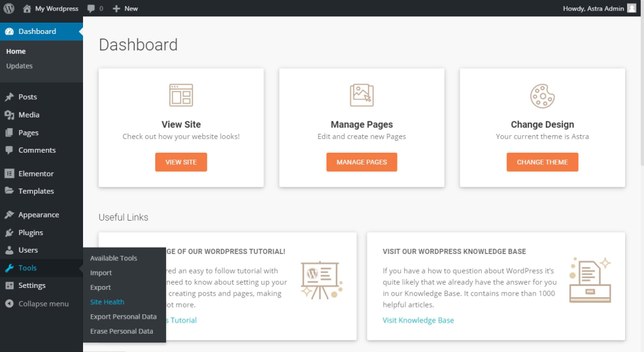Click the Elementor icon in sidebar
Screen dimensions: 644x352
point(9,173)
